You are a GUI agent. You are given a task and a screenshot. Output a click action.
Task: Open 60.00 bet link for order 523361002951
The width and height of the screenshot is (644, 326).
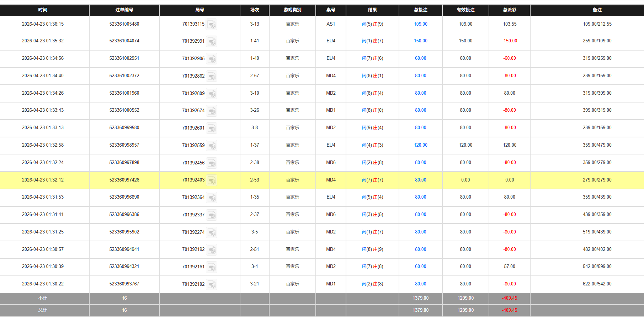421,58
